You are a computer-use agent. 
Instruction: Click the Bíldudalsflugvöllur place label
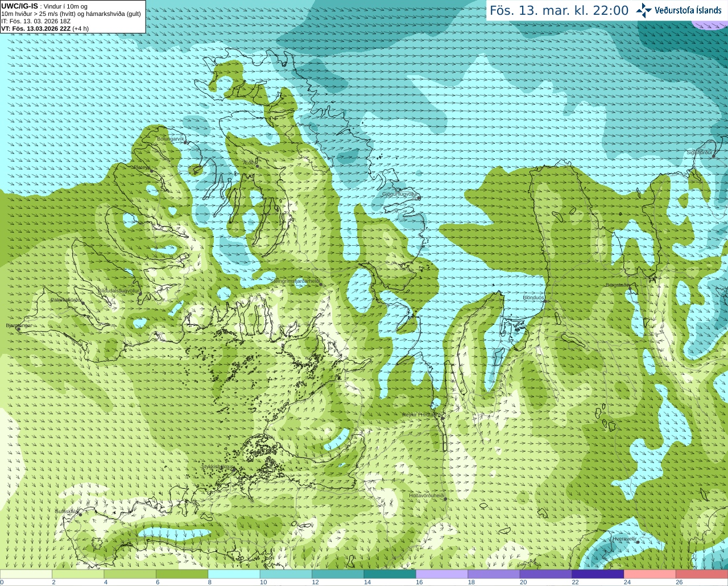119,290
